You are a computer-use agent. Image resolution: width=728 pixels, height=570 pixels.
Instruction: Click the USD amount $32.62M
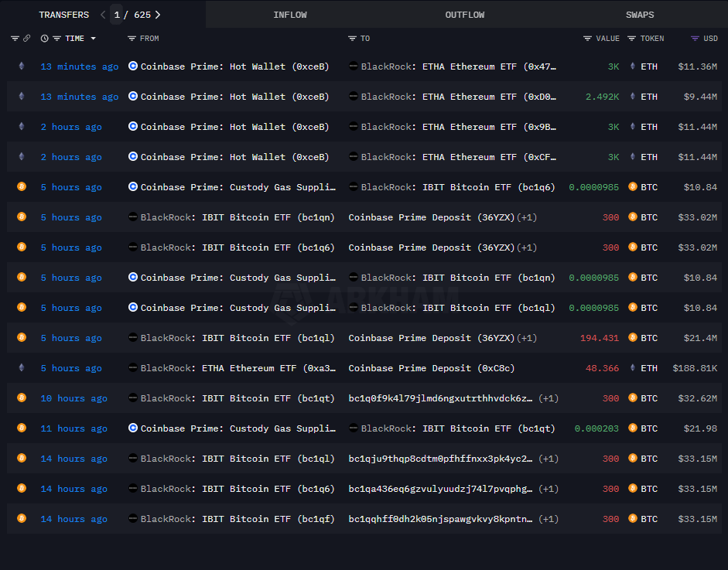pyautogui.click(x=698, y=398)
